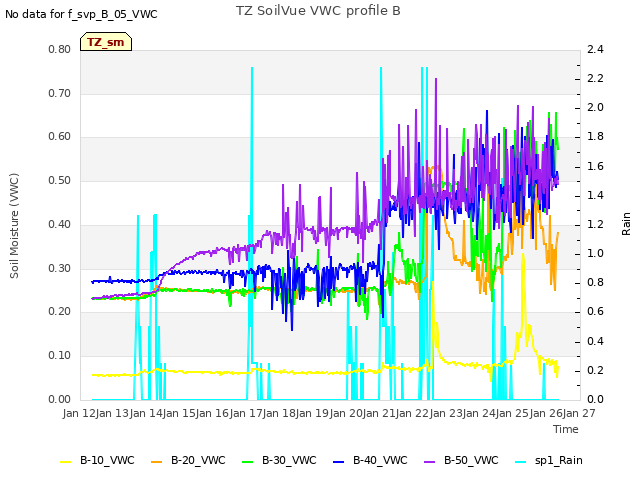
Task: Click the Jan 20 date tick label
Action: (345, 413)
